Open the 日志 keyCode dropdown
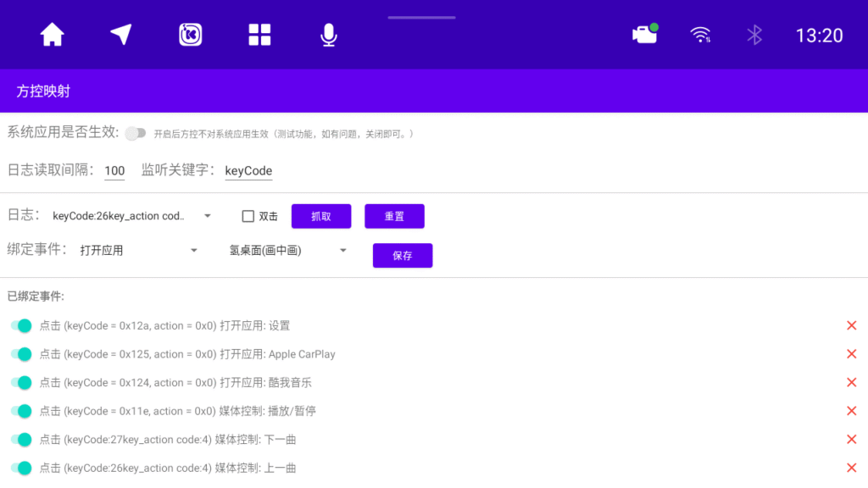The image size is (868, 488). click(x=131, y=216)
